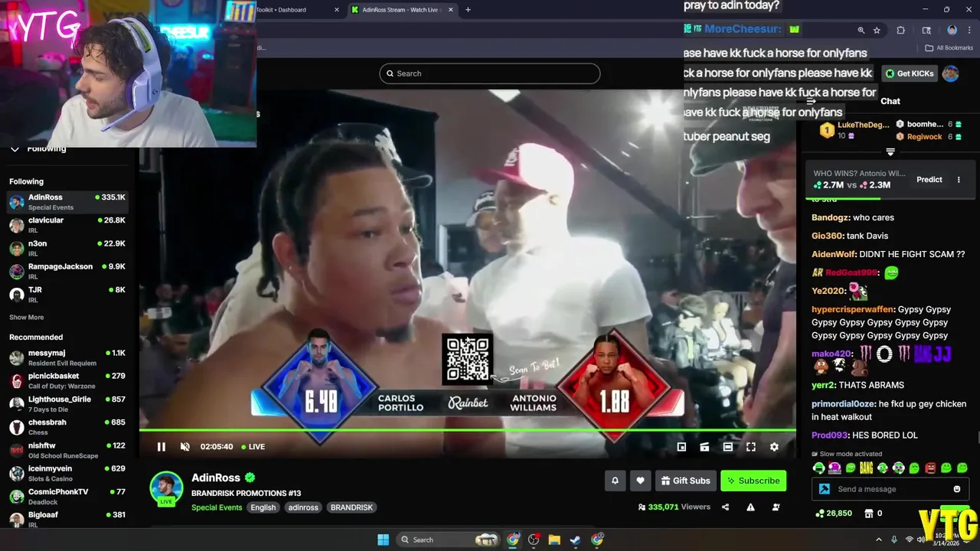The height and width of the screenshot is (551, 980).
Task: Click the user icon beside the report triangle
Action: pos(776,507)
